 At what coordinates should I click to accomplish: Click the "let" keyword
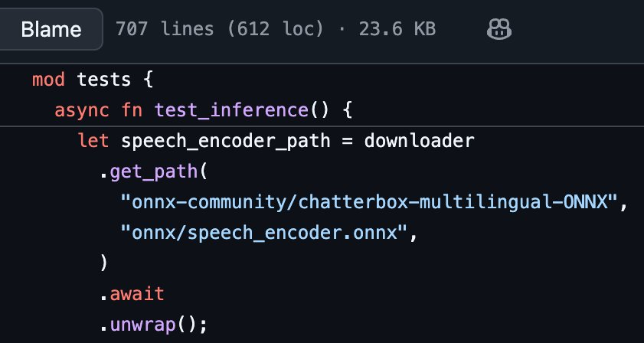pos(93,141)
